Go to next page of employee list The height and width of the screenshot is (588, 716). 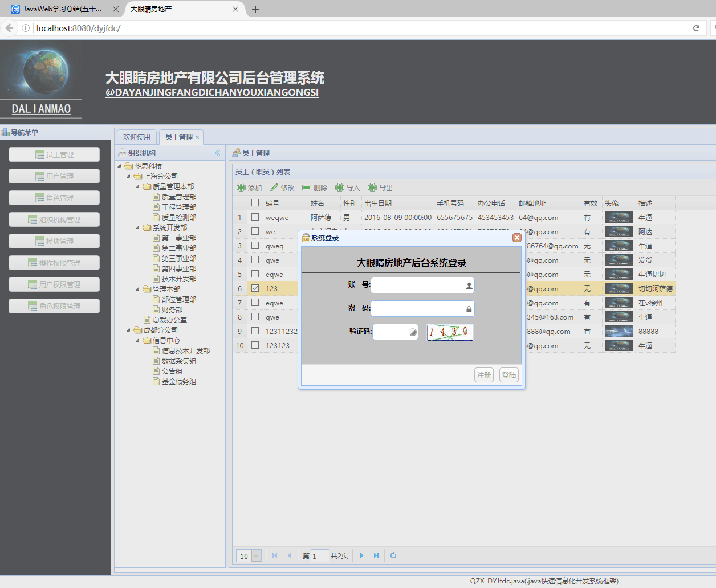click(361, 556)
